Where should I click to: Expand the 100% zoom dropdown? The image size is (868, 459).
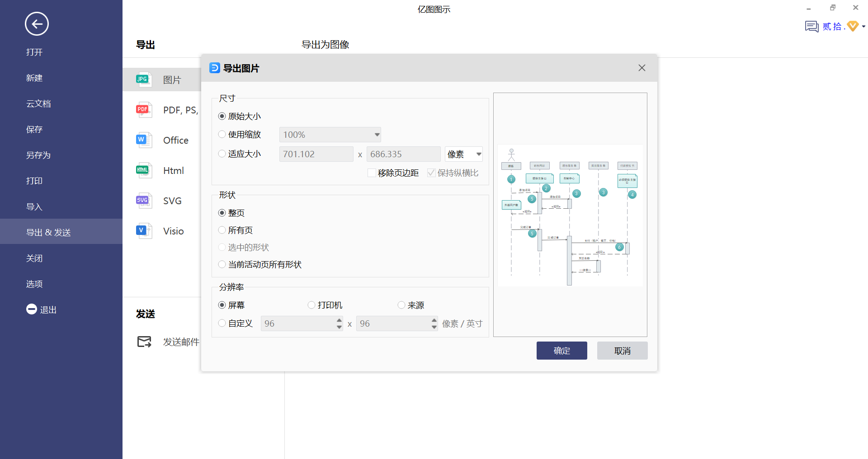[376, 135]
